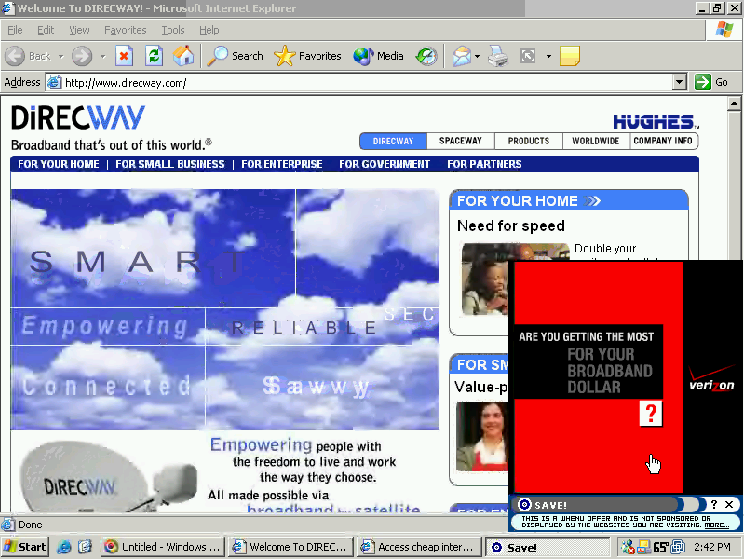Open the Favorites menu
Screen dimensions: 744x559
125,30
